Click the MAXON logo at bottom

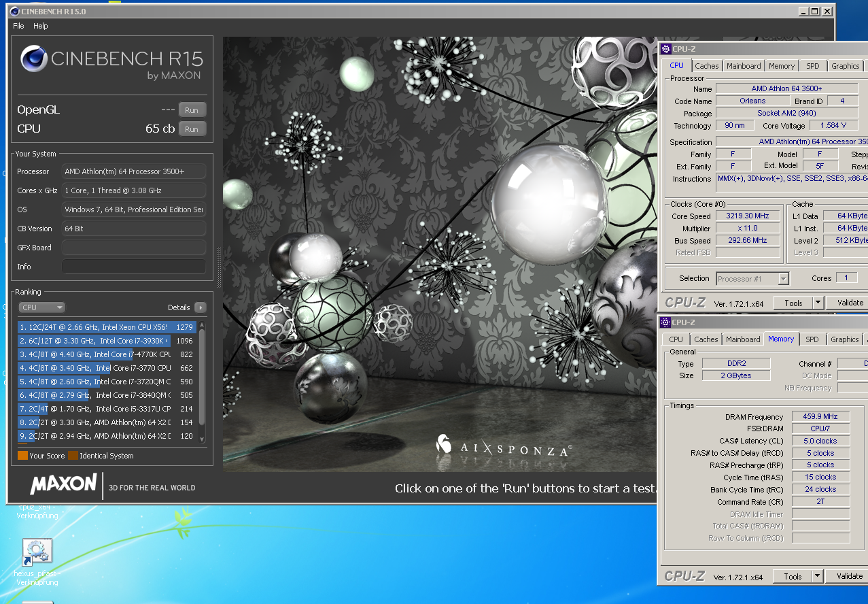(63, 484)
